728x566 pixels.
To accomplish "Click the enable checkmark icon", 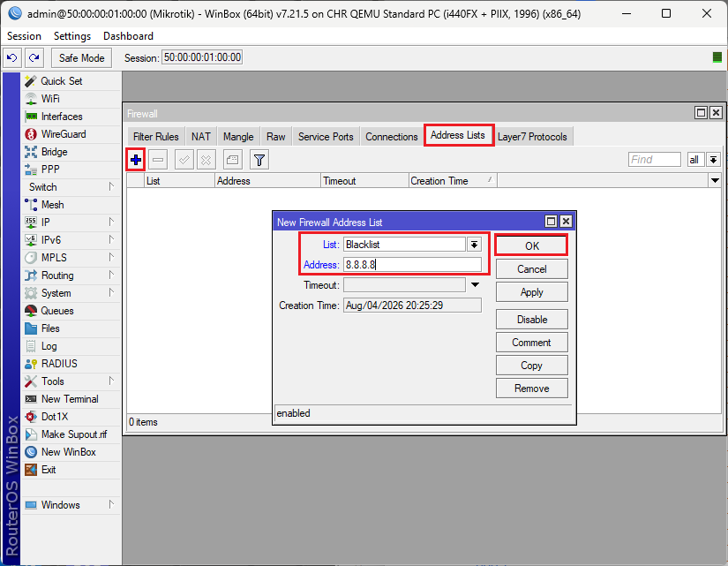I will tap(184, 160).
